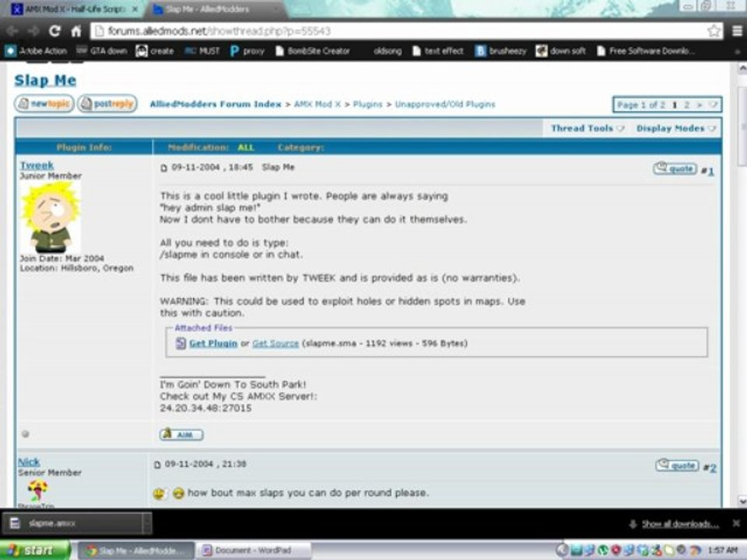Click the attachment file icon beside Get Plugin

tap(181, 343)
